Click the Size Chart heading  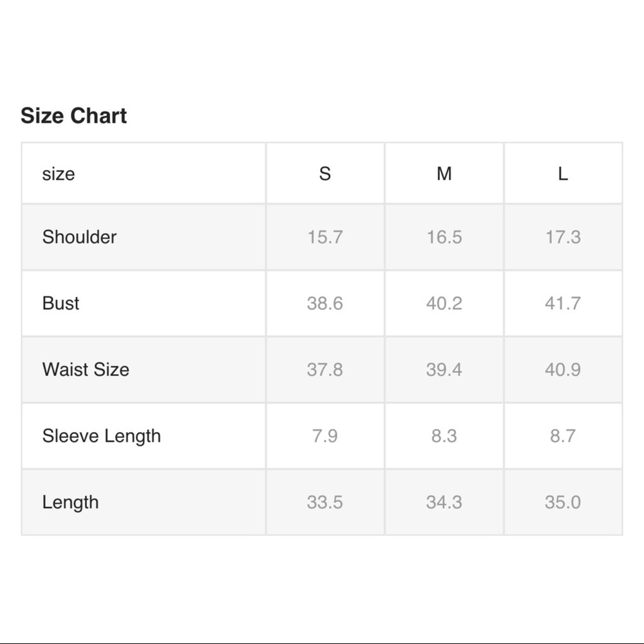tap(73, 116)
